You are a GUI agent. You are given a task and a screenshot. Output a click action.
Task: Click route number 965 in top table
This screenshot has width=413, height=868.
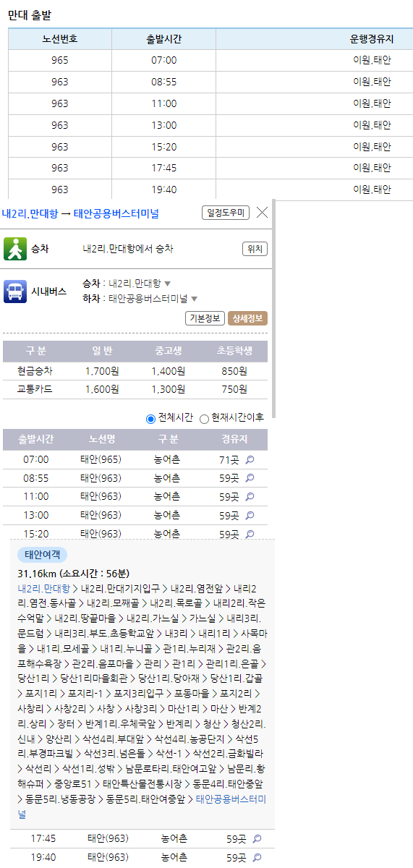tap(60, 60)
